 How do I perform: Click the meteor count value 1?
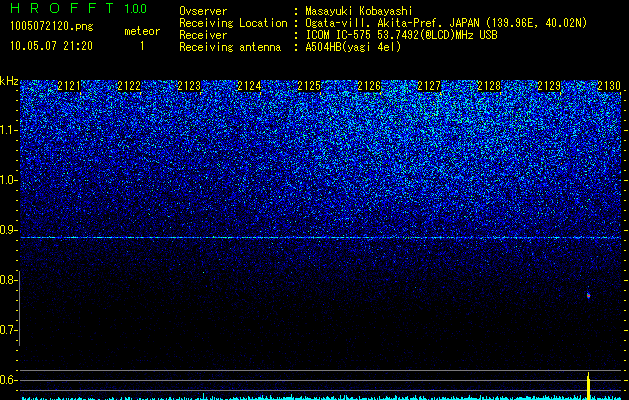click(142, 46)
